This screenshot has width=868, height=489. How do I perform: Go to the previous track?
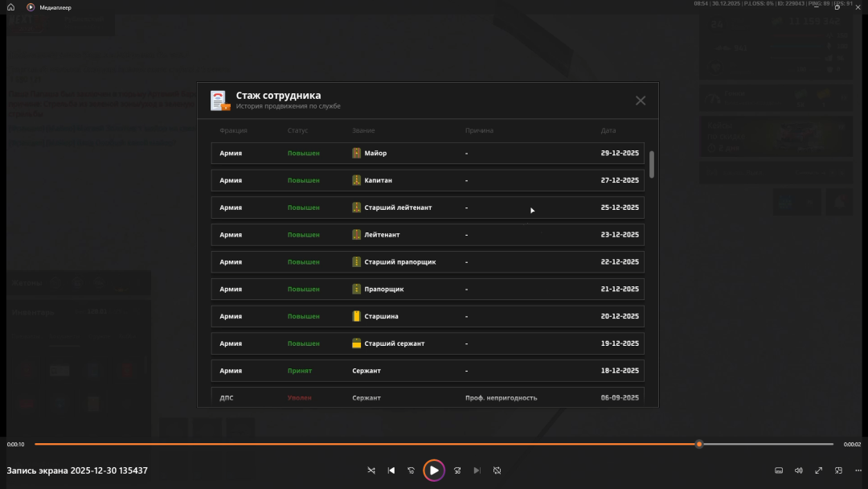tap(391, 471)
